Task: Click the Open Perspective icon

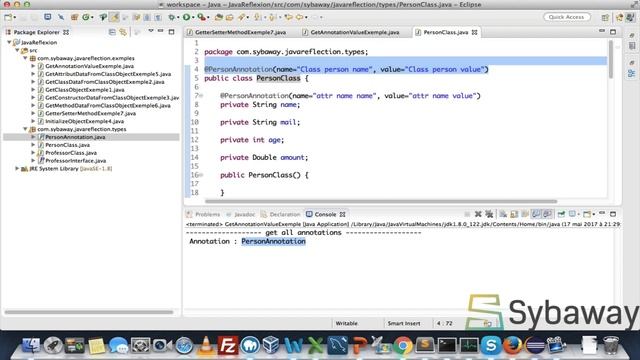Action: coord(605,17)
